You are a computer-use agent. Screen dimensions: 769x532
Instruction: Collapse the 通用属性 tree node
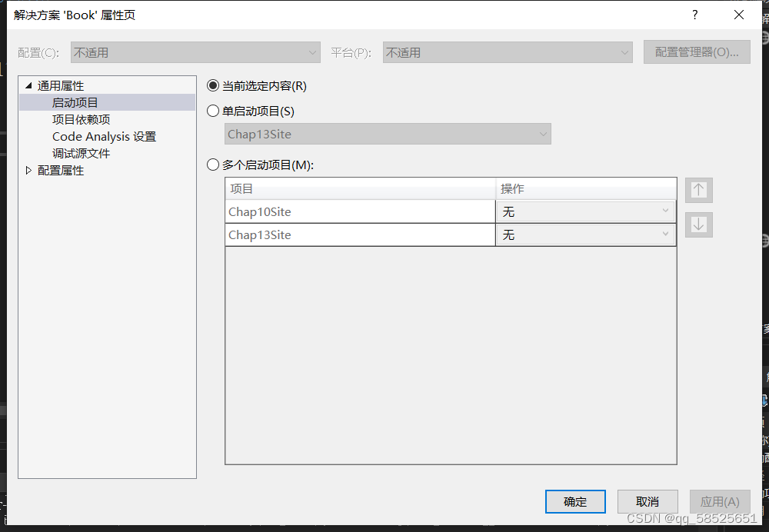tap(28, 86)
